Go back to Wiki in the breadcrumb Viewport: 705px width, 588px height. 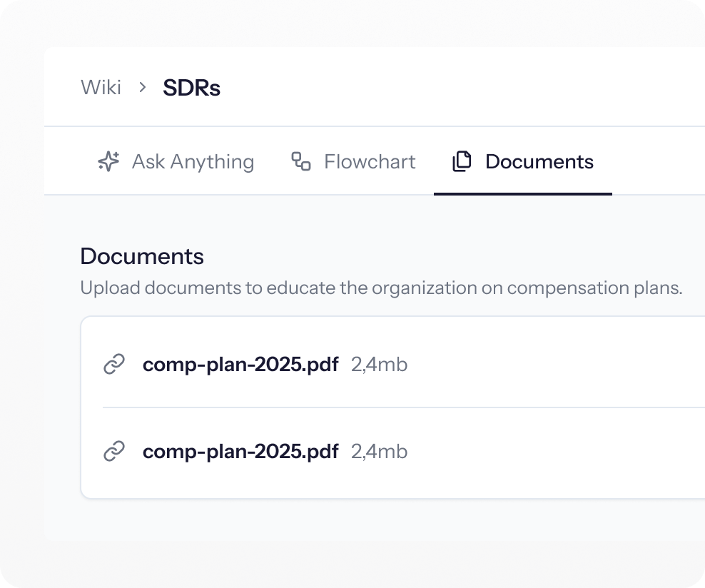point(101,87)
